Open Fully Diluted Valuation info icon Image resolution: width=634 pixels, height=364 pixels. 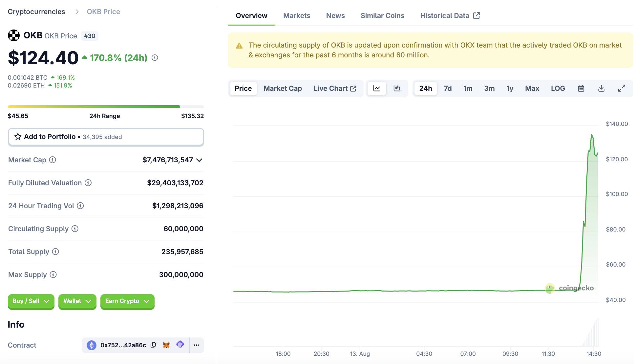pos(88,183)
